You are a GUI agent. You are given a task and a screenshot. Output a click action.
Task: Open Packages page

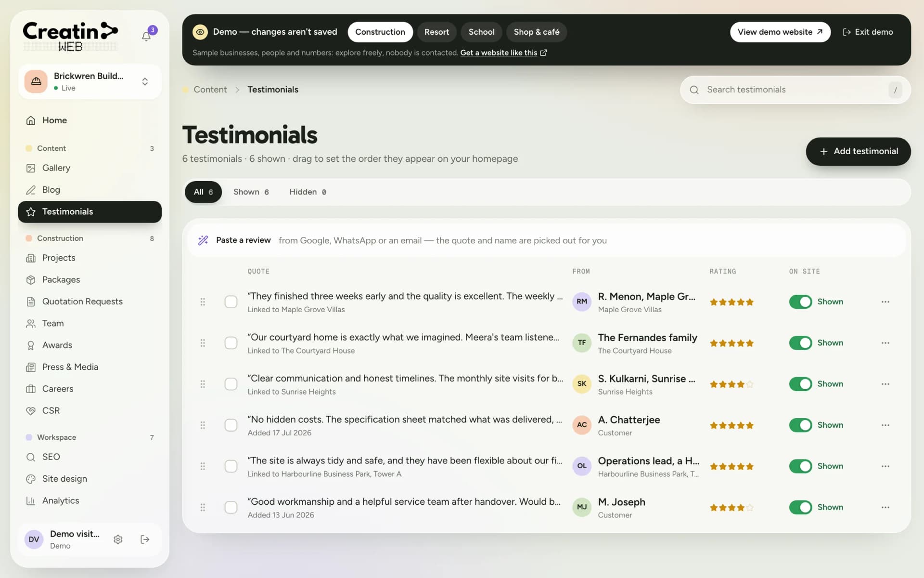(x=90, y=280)
